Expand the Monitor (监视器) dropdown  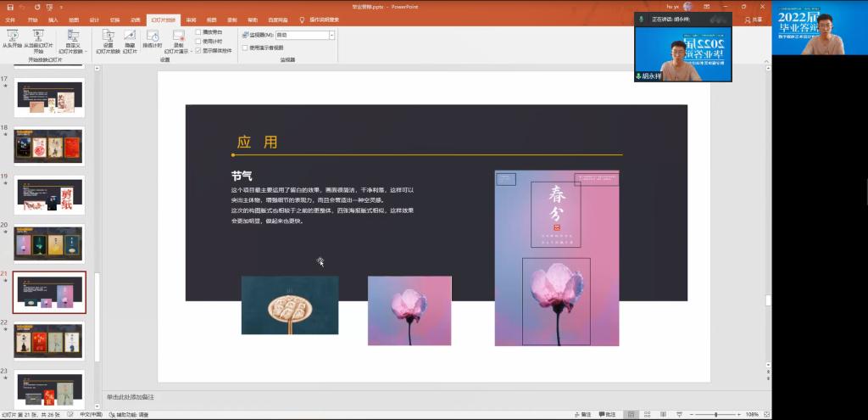click(x=331, y=35)
